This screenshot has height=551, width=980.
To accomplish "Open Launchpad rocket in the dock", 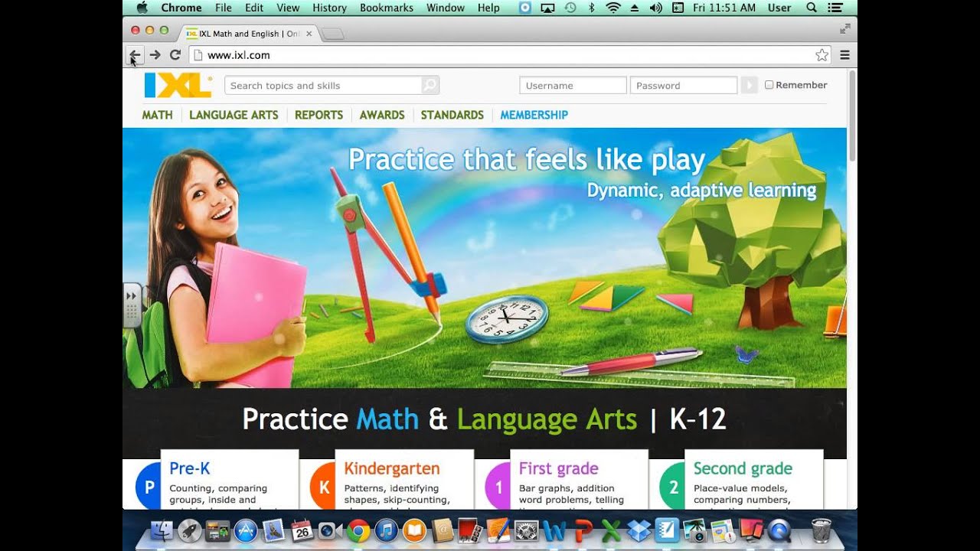I will point(189,530).
